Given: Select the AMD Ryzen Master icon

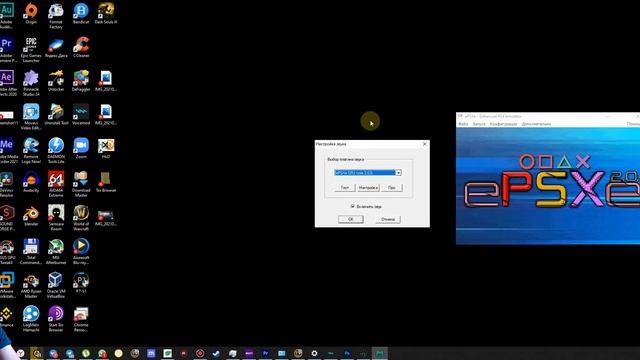Looking at the screenshot, I should pyautogui.click(x=31, y=285).
